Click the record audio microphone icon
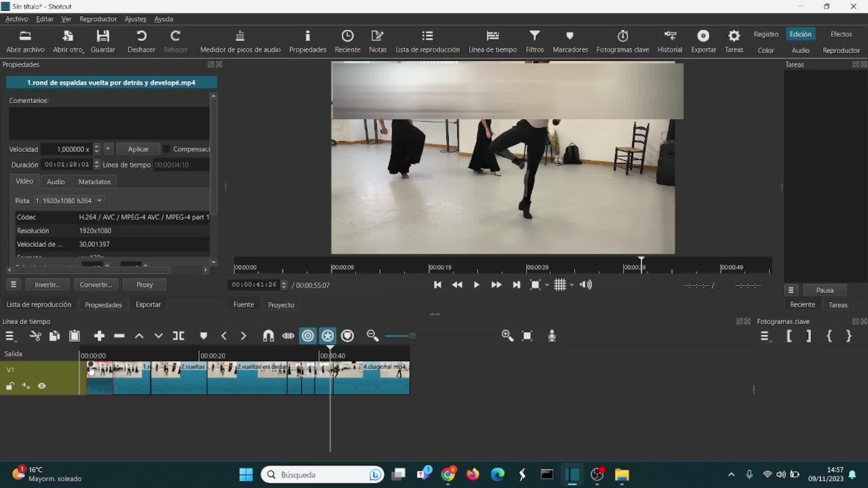Viewport: 868px width, 488px height. [552, 336]
